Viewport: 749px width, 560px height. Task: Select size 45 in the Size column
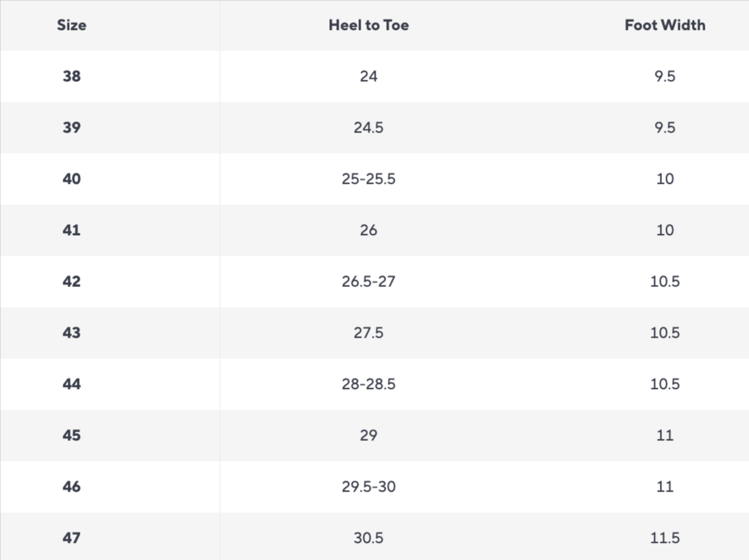pyautogui.click(x=71, y=435)
